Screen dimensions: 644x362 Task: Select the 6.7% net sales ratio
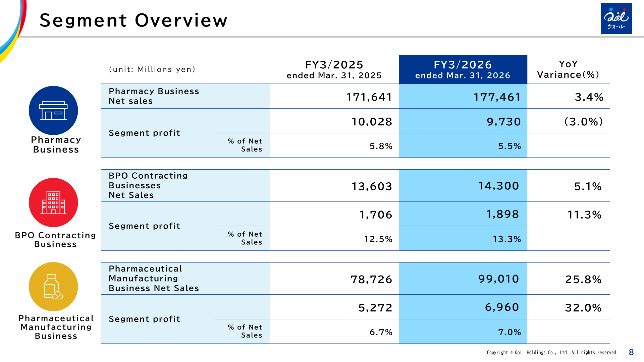381,332
